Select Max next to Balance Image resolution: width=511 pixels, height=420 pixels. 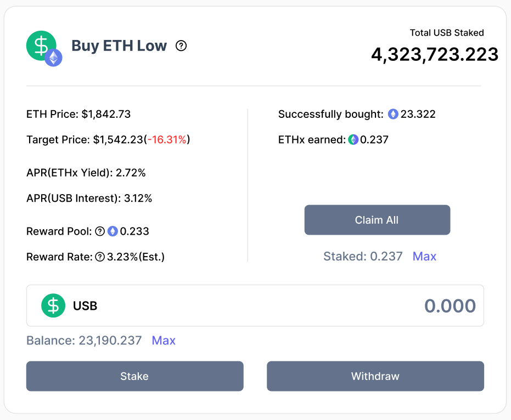[164, 340]
